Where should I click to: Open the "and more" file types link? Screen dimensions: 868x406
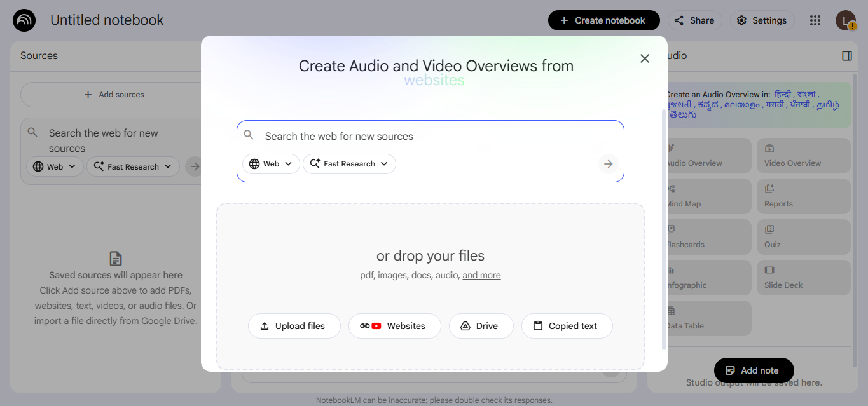pyautogui.click(x=481, y=275)
